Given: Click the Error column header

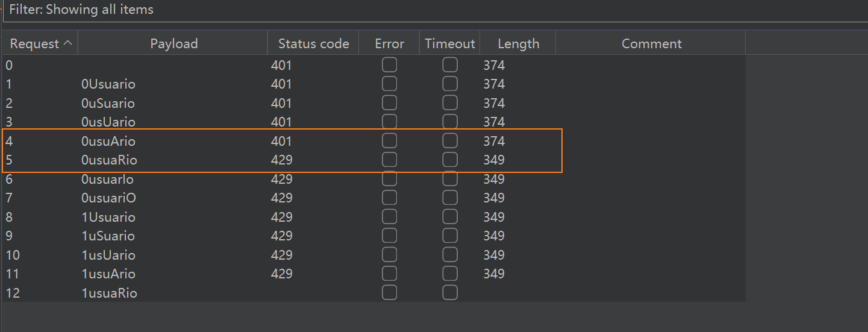Looking at the screenshot, I should coord(389,44).
